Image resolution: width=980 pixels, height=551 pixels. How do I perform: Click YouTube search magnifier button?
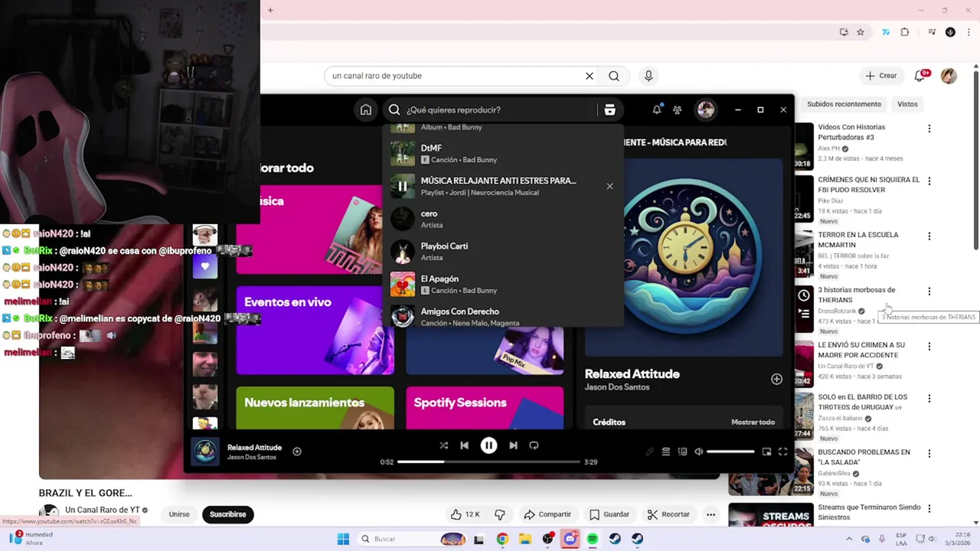(614, 76)
